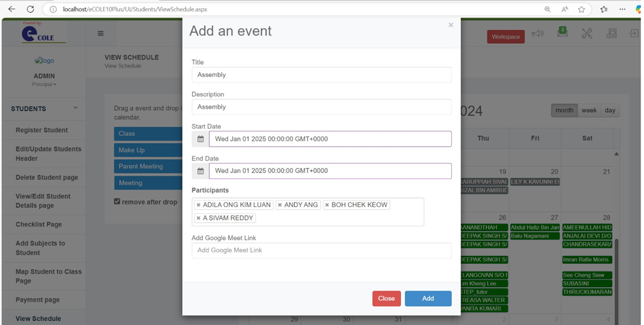Click the Add Google Meet Link field
Screen dimensions: 644x325
pyautogui.click(x=321, y=251)
